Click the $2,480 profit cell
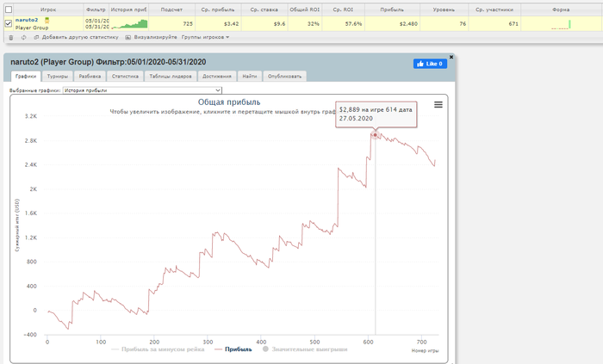This screenshot has height=364, width=603. (392, 24)
